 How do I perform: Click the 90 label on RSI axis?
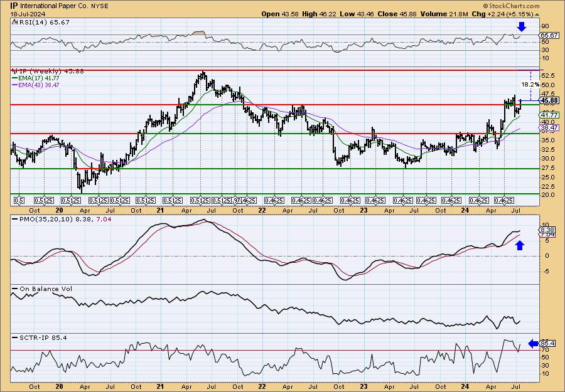[545, 26]
